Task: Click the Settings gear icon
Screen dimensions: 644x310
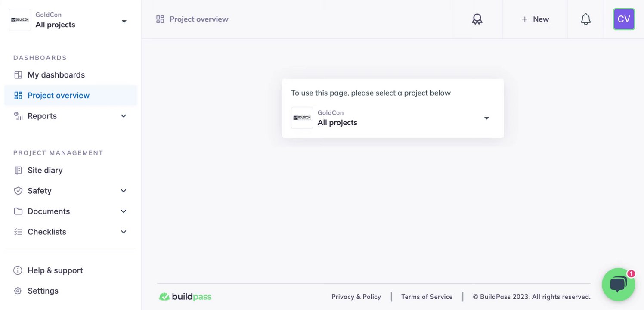Action: coord(18,291)
